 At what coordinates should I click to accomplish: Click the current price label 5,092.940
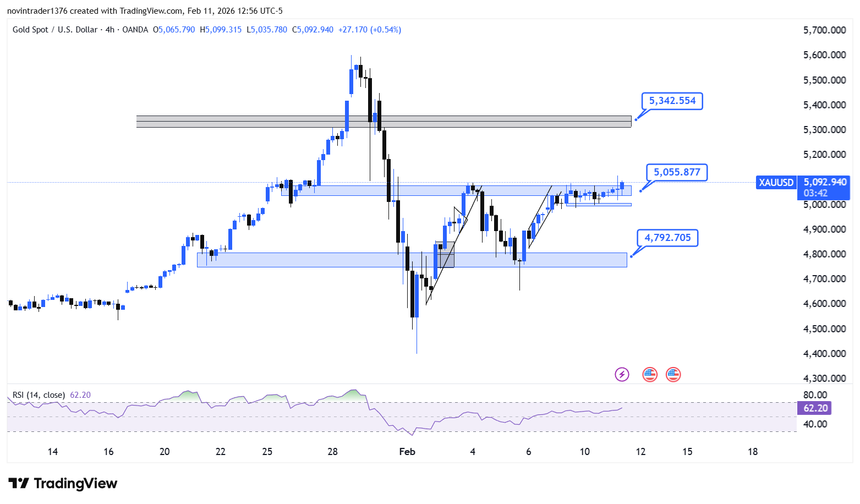click(825, 182)
